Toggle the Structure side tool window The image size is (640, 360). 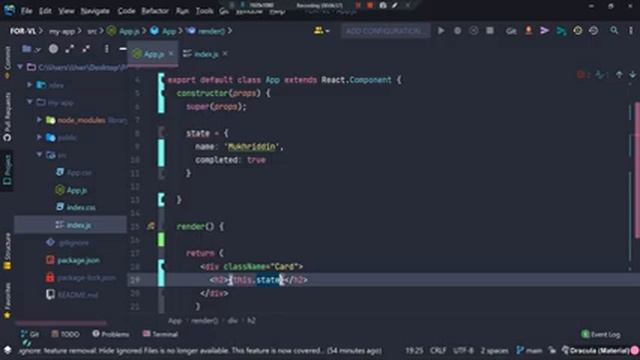[x=7, y=251]
